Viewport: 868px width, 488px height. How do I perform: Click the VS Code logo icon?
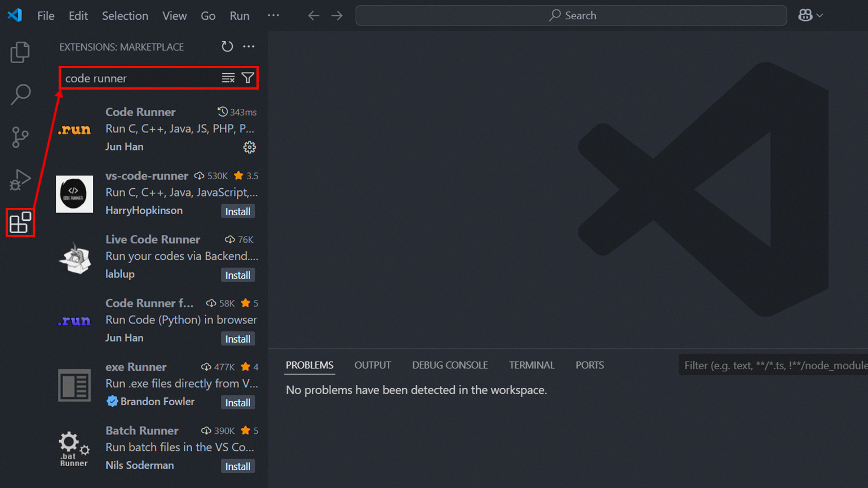(15, 15)
